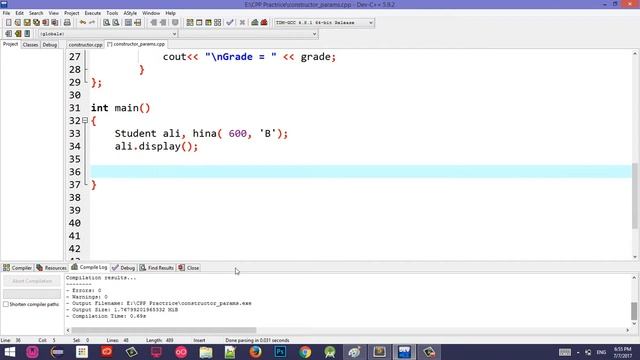Viewport: 640px width, 360px height.
Task: Click the checkmark Debug toolbar icon
Action: 230,23
